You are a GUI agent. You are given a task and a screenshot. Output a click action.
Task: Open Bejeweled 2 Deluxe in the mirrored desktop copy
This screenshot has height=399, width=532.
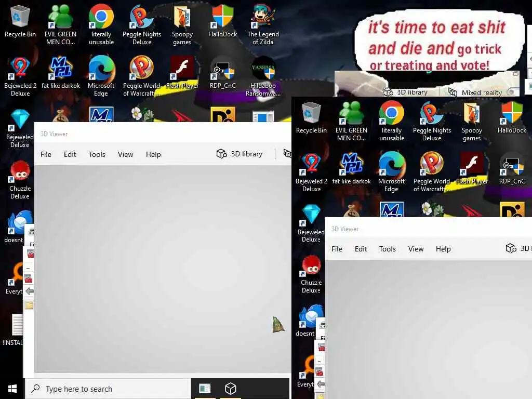(311, 172)
